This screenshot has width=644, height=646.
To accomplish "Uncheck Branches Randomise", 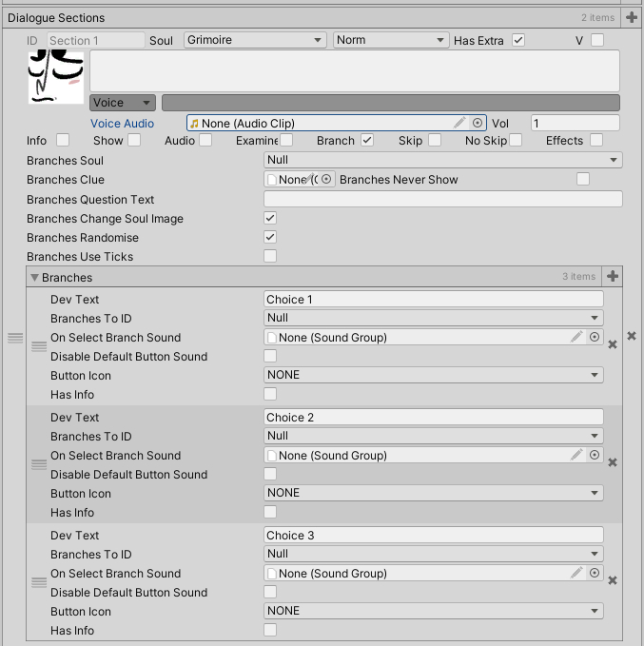I will (270, 237).
